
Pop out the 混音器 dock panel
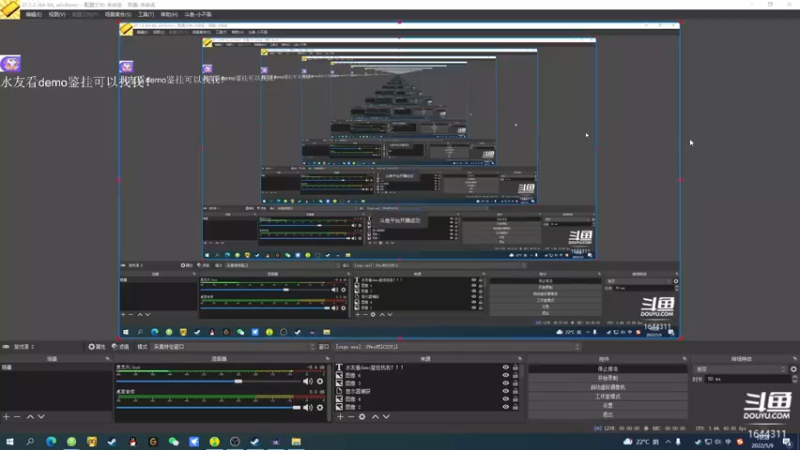(328, 359)
